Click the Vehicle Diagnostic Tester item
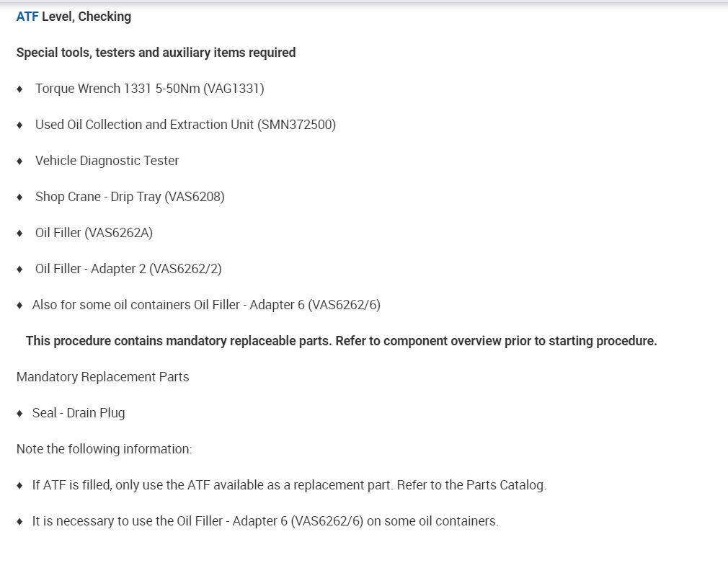Viewport: 728px width, 568px height. coord(107,161)
